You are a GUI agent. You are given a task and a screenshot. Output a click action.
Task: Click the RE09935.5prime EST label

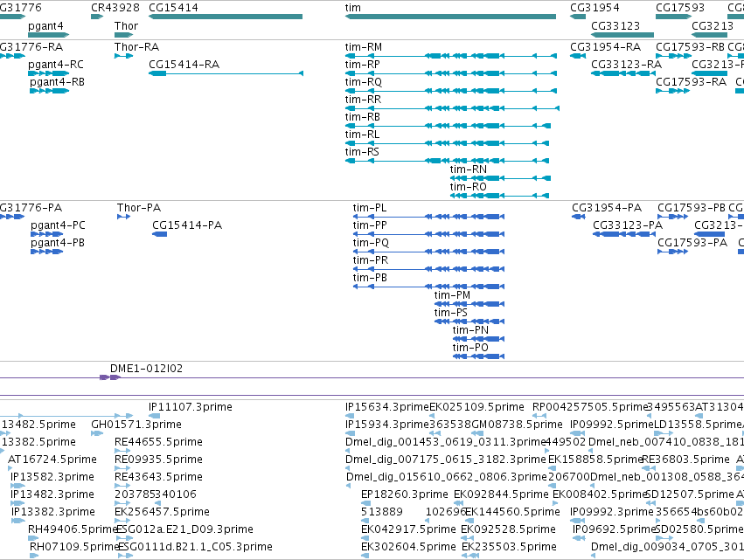point(158,460)
